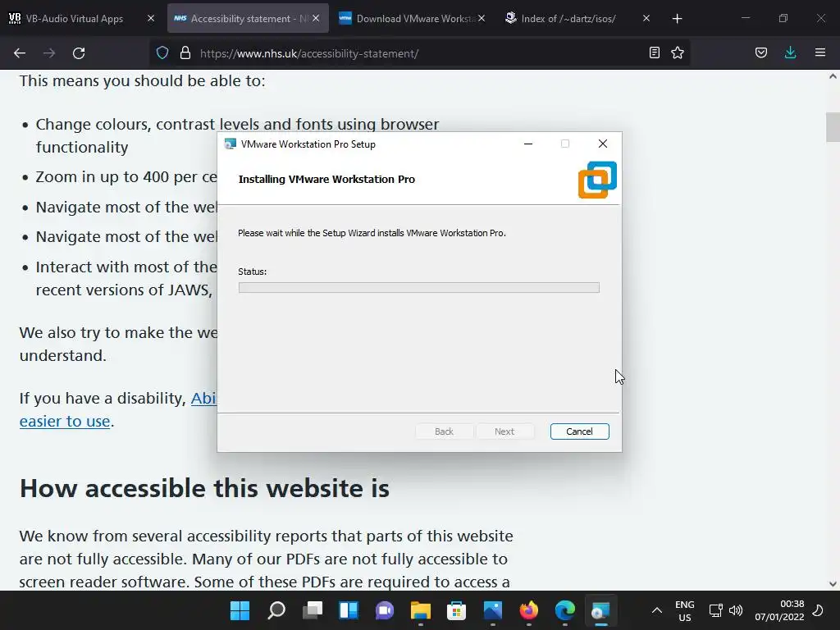Screen dimensions: 840x630
Task: Open the volume control tray icon
Action: pyautogui.click(x=736, y=610)
